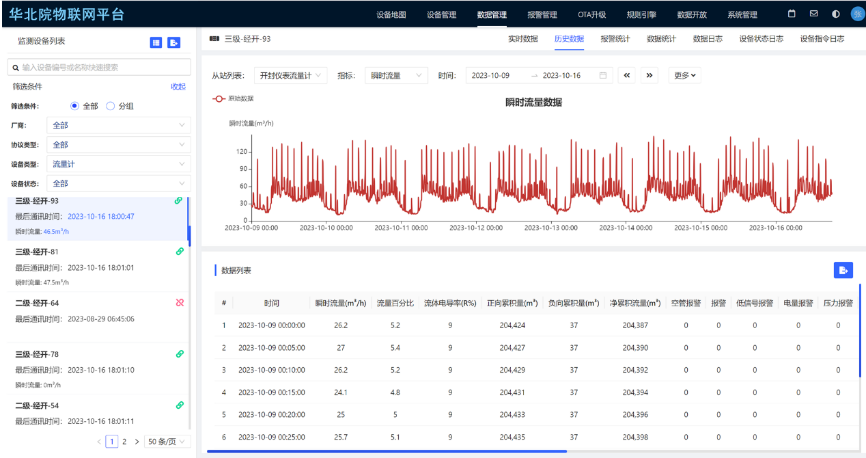
Task: Toggle the 原始数据 legend series
Action: click(233, 99)
